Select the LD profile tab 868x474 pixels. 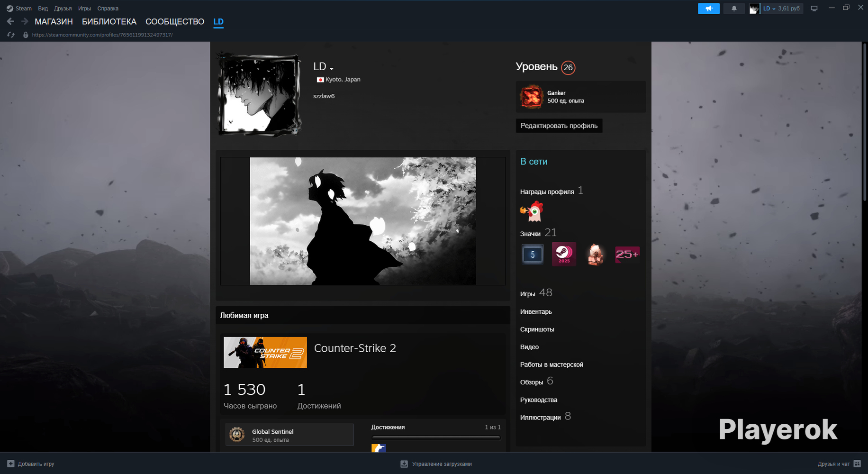[218, 22]
